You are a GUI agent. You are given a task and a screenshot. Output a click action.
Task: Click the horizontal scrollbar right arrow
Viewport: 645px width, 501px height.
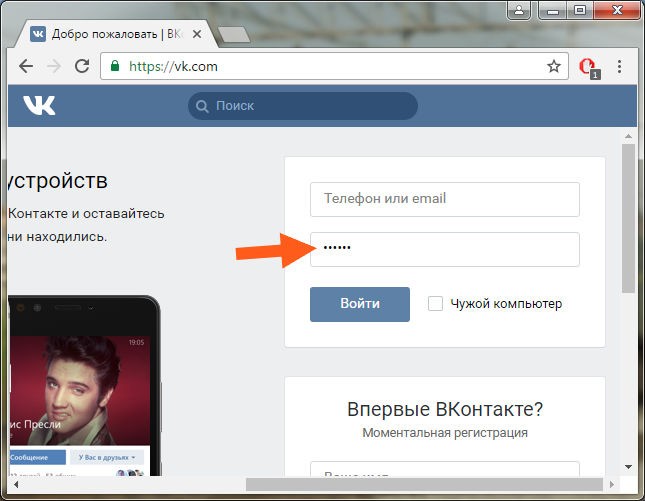click(x=612, y=485)
